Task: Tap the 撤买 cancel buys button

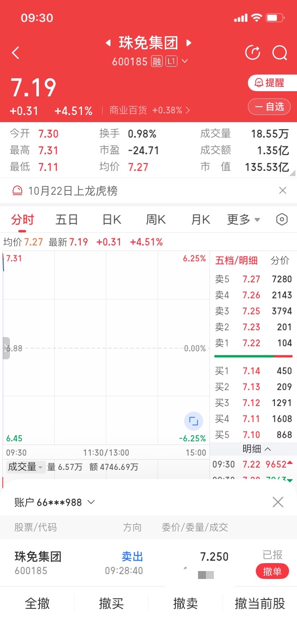Action: point(111,604)
